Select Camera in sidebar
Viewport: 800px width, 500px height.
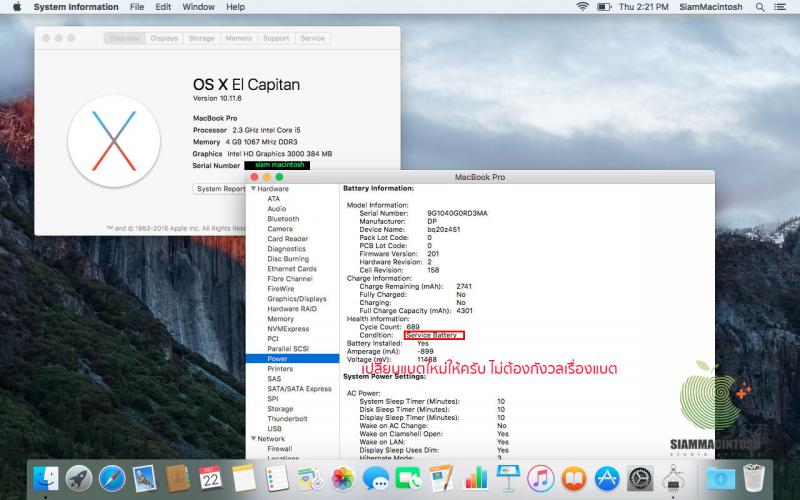(x=280, y=229)
